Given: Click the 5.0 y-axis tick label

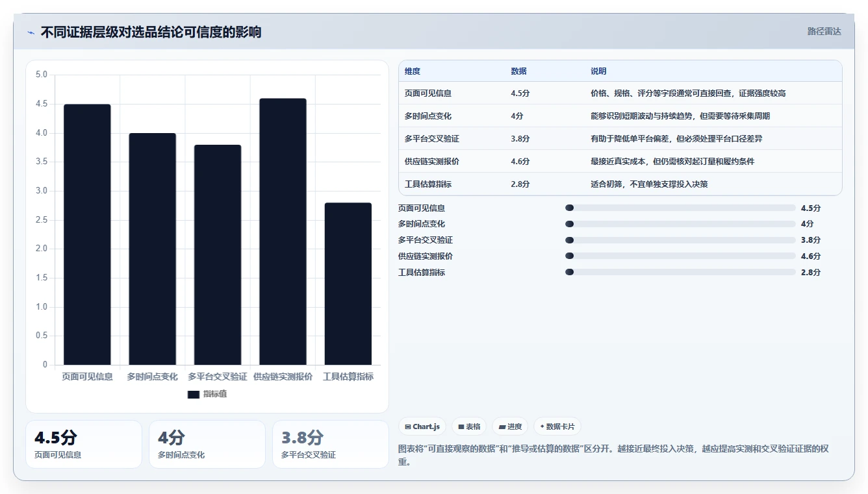Looking at the screenshot, I should pyautogui.click(x=42, y=75).
